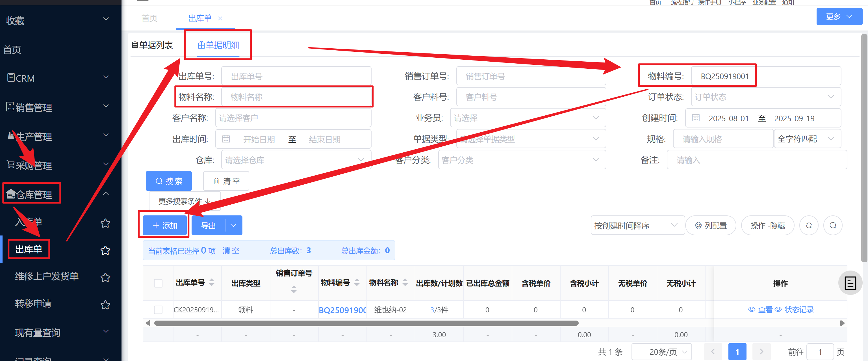Sort by 物料名称 column arrows
This screenshot has width=868, height=361.
point(405,282)
